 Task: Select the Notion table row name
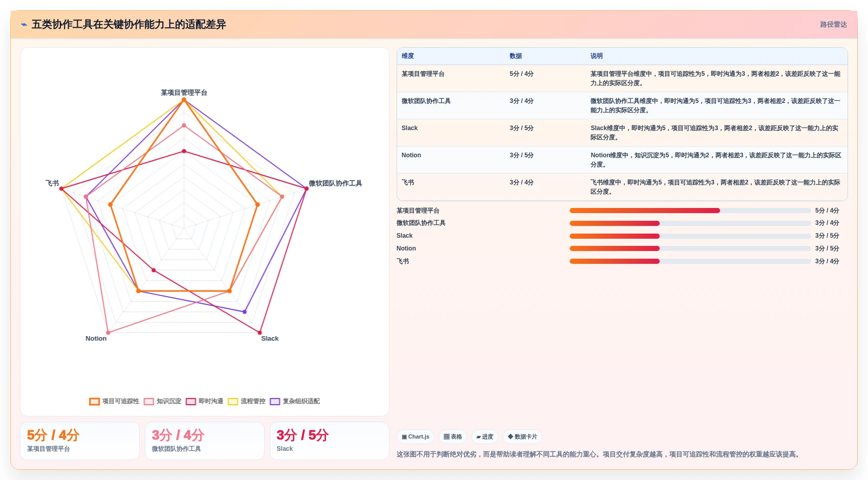(x=411, y=155)
